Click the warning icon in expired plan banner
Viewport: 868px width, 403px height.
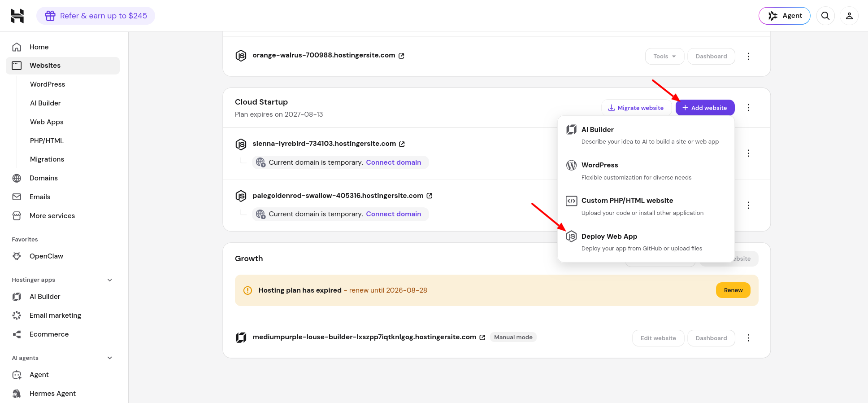tap(247, 291)
